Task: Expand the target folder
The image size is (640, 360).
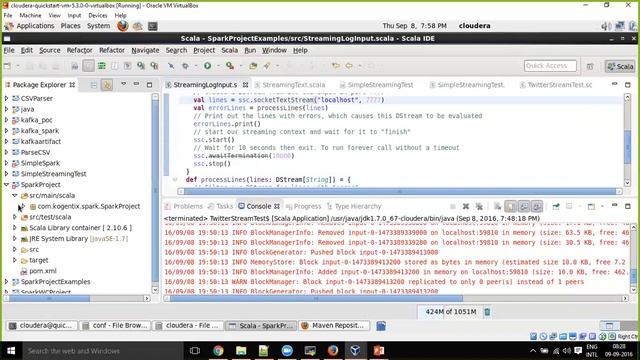Action: click(15, 260)
